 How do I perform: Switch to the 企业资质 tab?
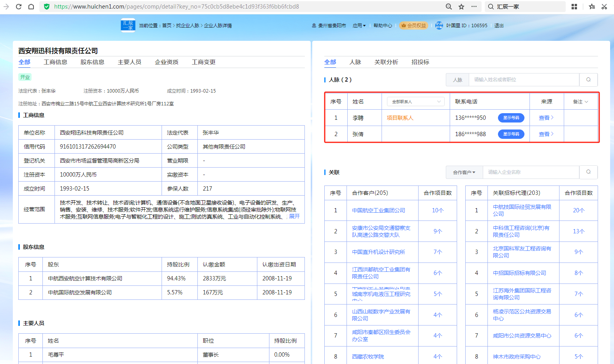click(167, 62)
